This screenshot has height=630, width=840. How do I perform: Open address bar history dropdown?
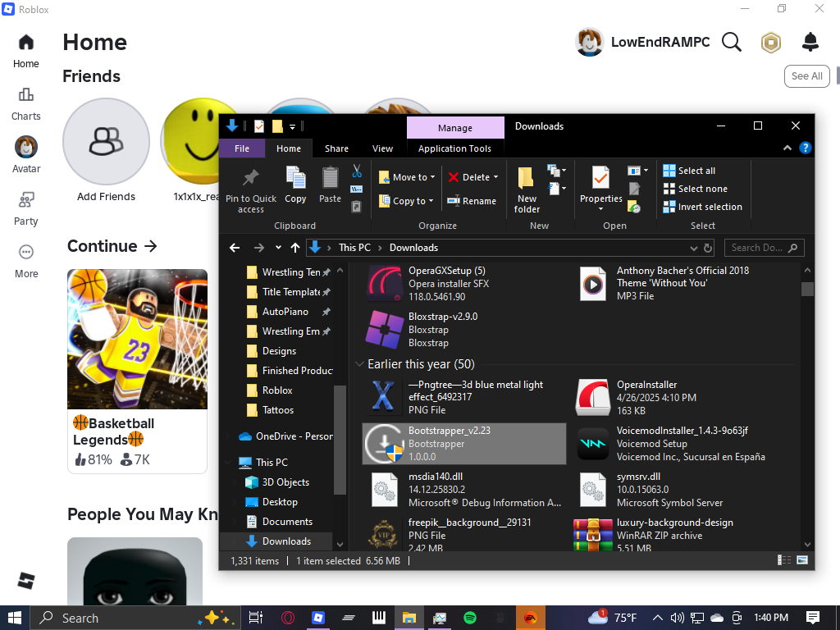click(x=693, y=248)
